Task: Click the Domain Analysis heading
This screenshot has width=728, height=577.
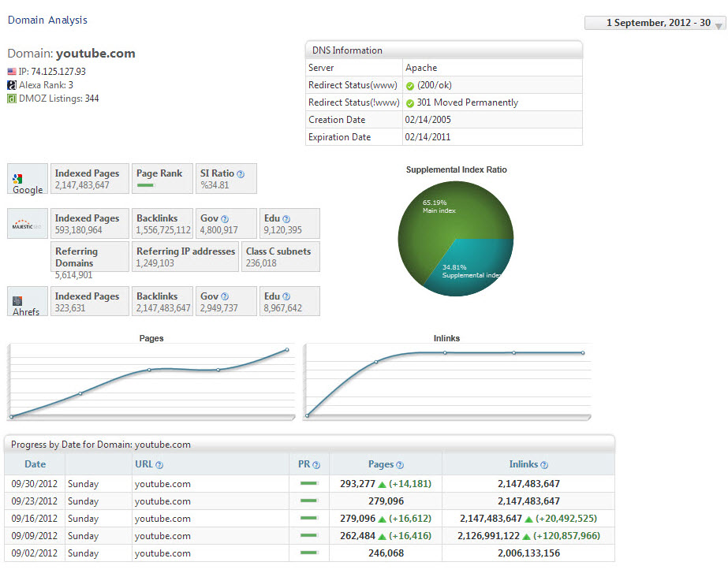Action: [47, 20]
